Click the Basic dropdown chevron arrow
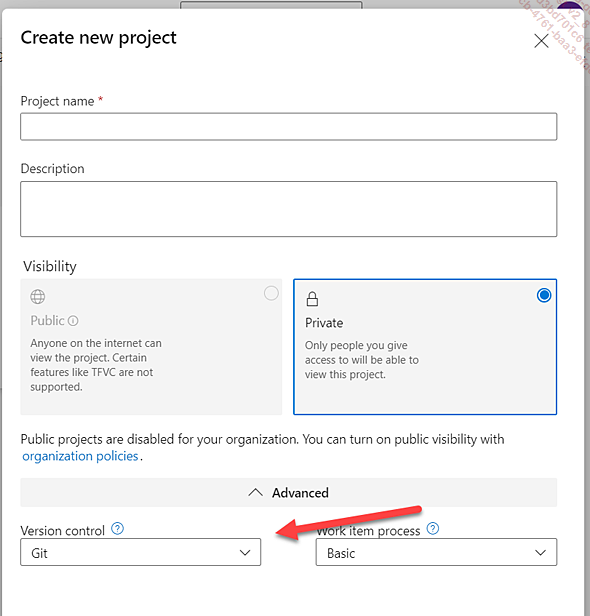Viewport: 590px width, 616px height. point(541,553)
